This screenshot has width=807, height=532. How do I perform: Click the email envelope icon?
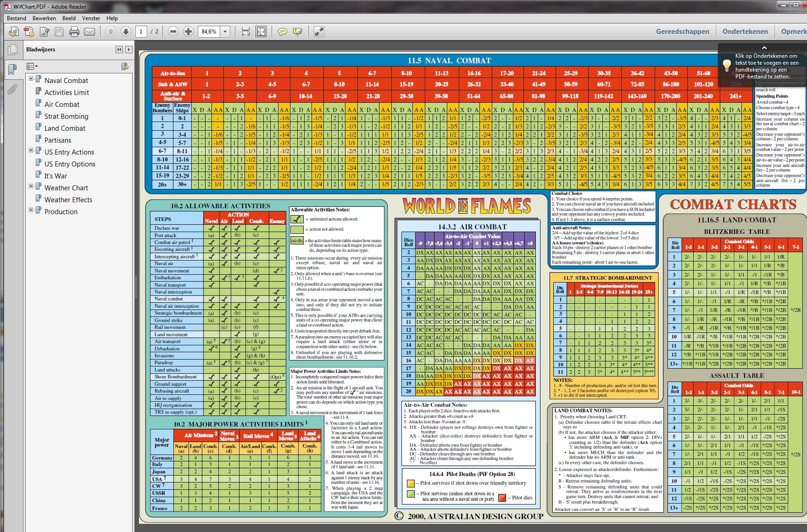pyautogui.click(x=89, y=32)
